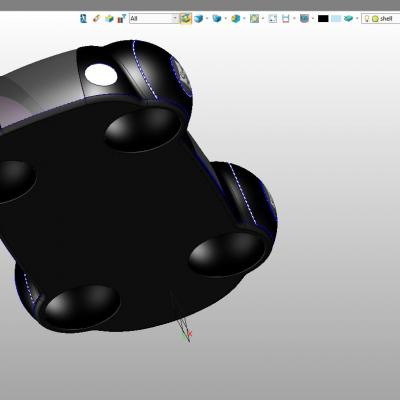This screenshot has height=400, width=400.
Task: Click the teal flat slab icon
Action: 348,18
